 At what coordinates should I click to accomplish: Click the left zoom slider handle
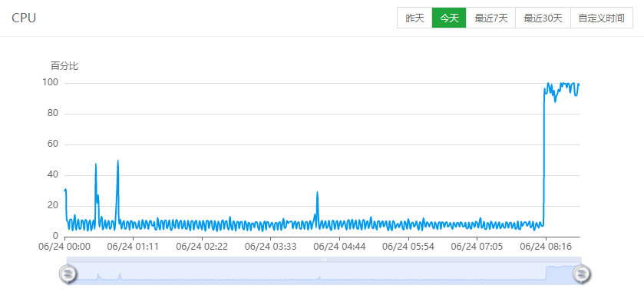[68, 273]
